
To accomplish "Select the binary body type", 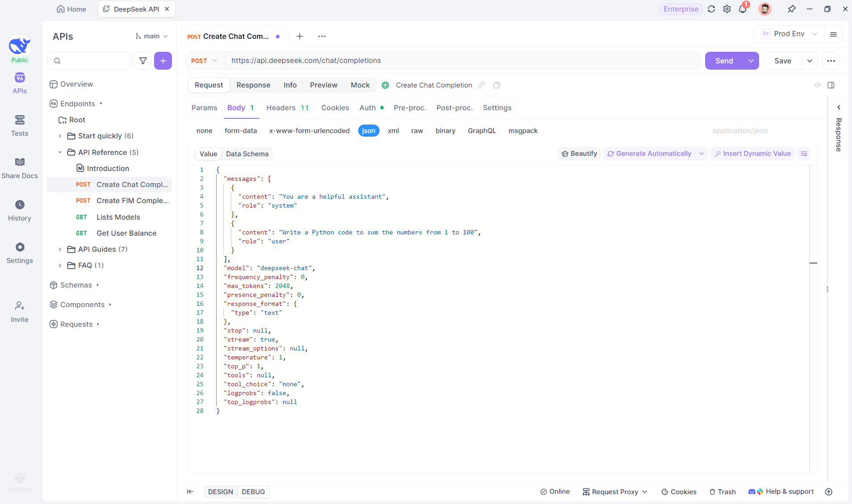I will pyautogui.click(x=446, y=131).
